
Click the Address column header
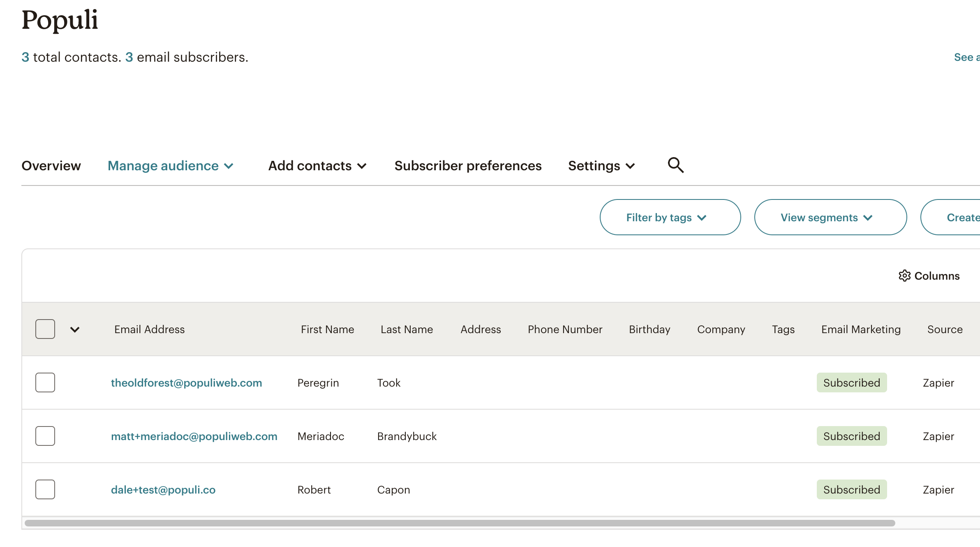[481, 329]
